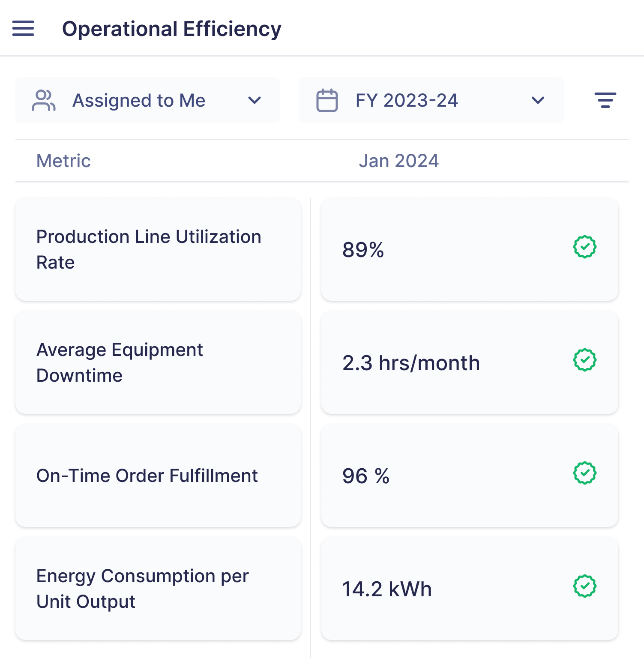The image size is (644, 658).
Task: Open the Average Equipment Downtime card
Action: tap(158, 362)
